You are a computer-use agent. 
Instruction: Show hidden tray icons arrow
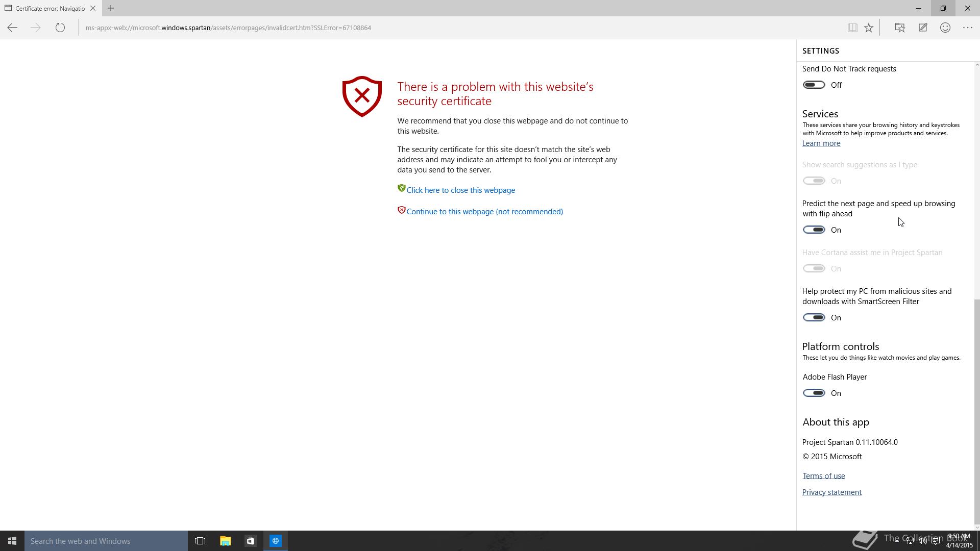point(897,540)
